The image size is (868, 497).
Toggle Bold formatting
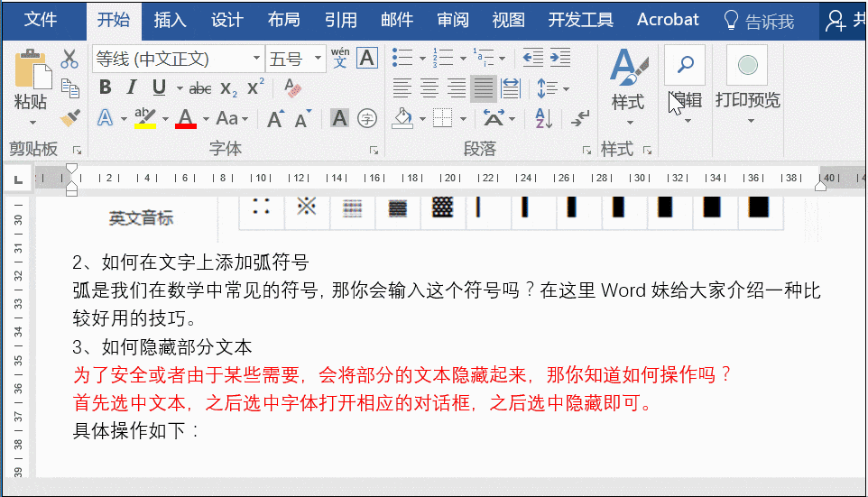pos(106,87)
